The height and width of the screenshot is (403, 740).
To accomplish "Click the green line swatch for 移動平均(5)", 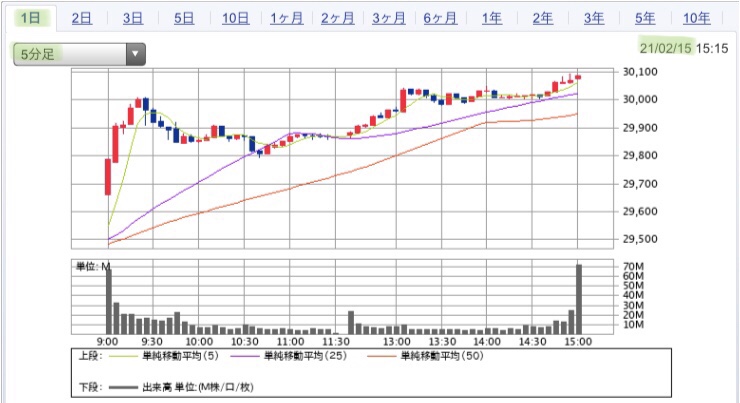I will point(123,357).
